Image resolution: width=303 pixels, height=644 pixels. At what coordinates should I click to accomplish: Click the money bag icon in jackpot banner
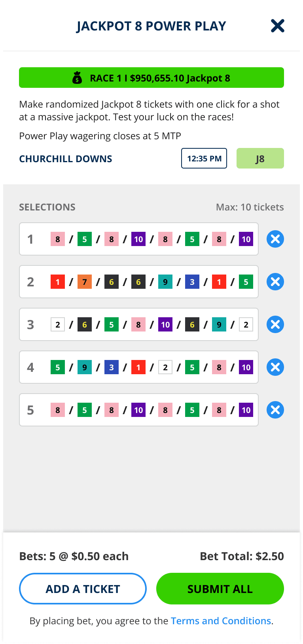[x=77, y=78]
